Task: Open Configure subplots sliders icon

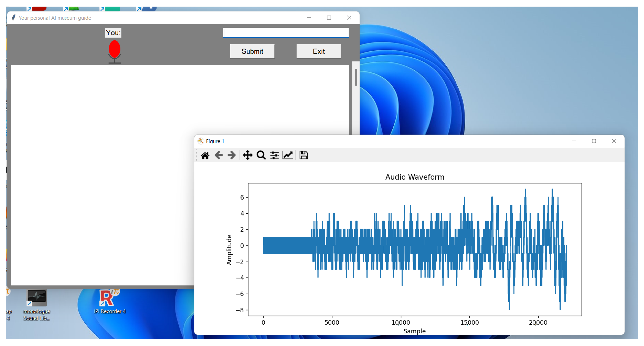Action: (275, 155)
